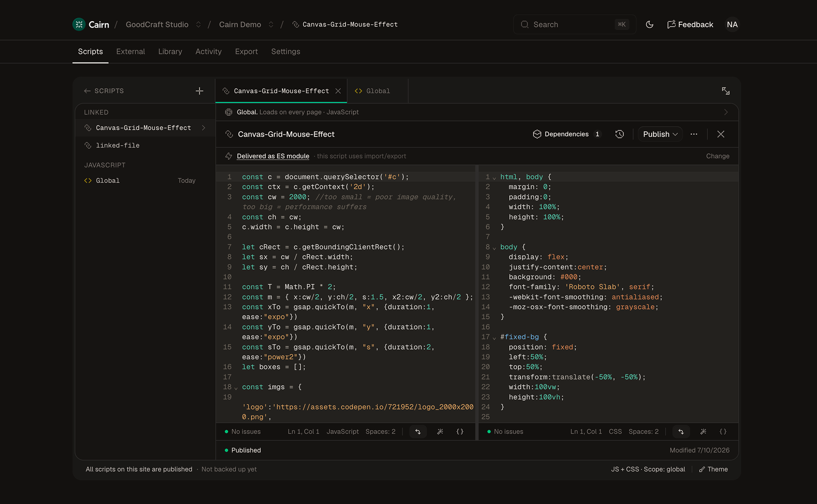Switch to the External tab

click(x=131, y=51)
